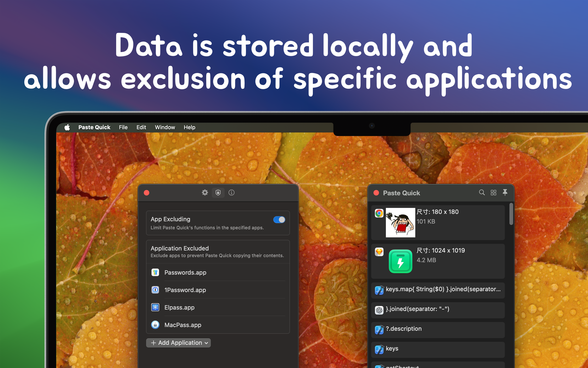The width and height of the screenshot is (588, 368).
Task: Select the Elpass.app row text
Action: pos(179,308)
